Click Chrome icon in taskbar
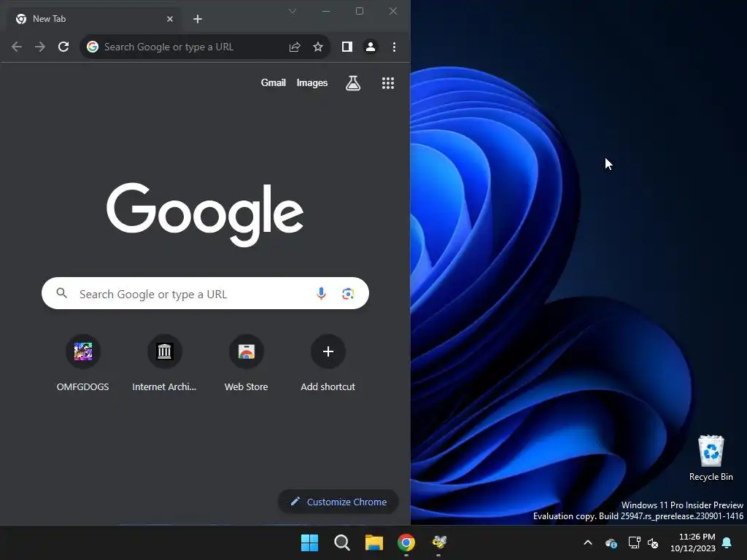The image size is (747, 560). tap(406, 542)
